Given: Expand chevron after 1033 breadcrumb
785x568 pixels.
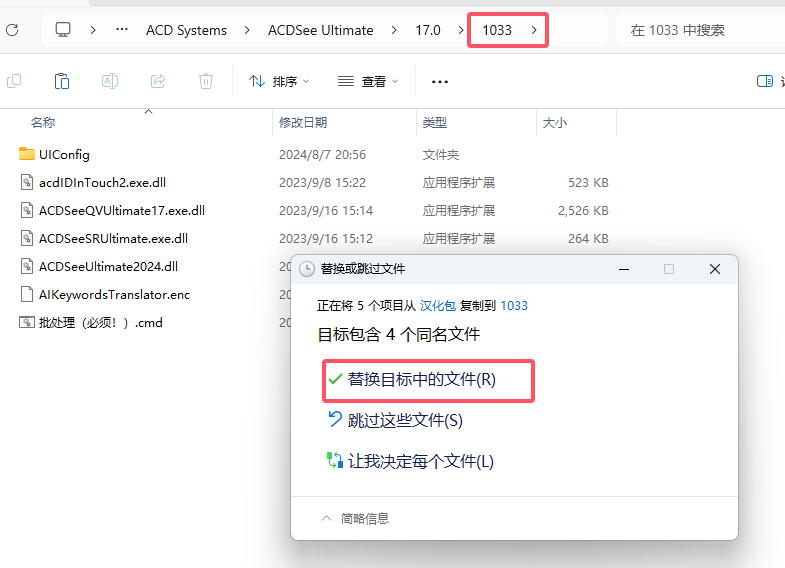Looking at the screenshot, I should pyautogui.click(x=534, y=30).
